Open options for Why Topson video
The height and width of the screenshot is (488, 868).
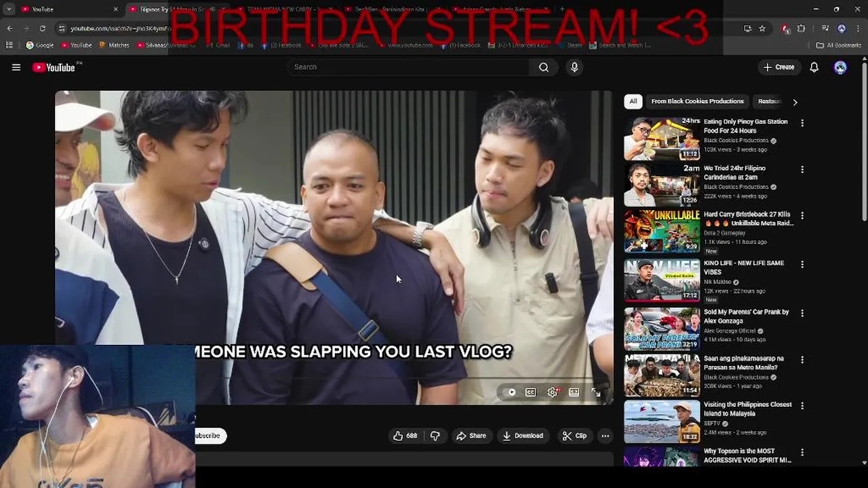click(802, 452)
